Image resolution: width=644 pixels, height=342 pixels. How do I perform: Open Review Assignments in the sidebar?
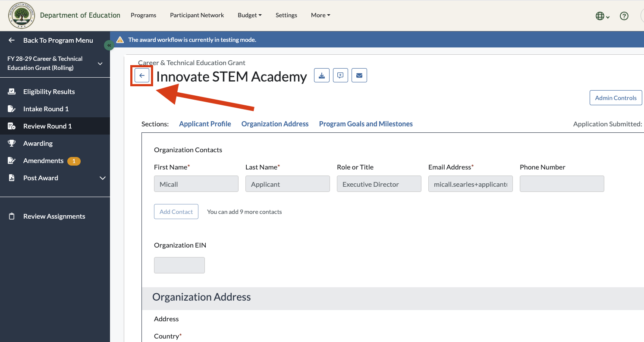pos(55,216)
